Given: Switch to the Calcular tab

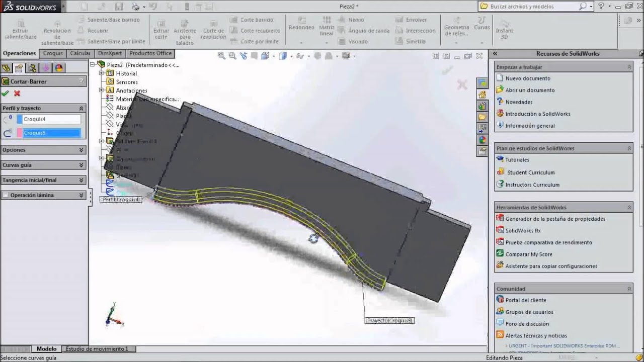Looking at the screenshot, I should coord(80,53).
